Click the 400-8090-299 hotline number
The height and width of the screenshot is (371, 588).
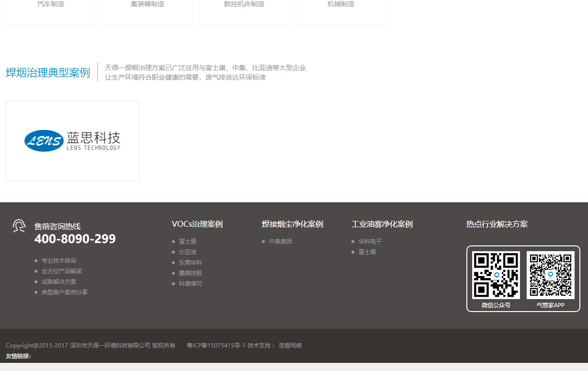(75, 238)
